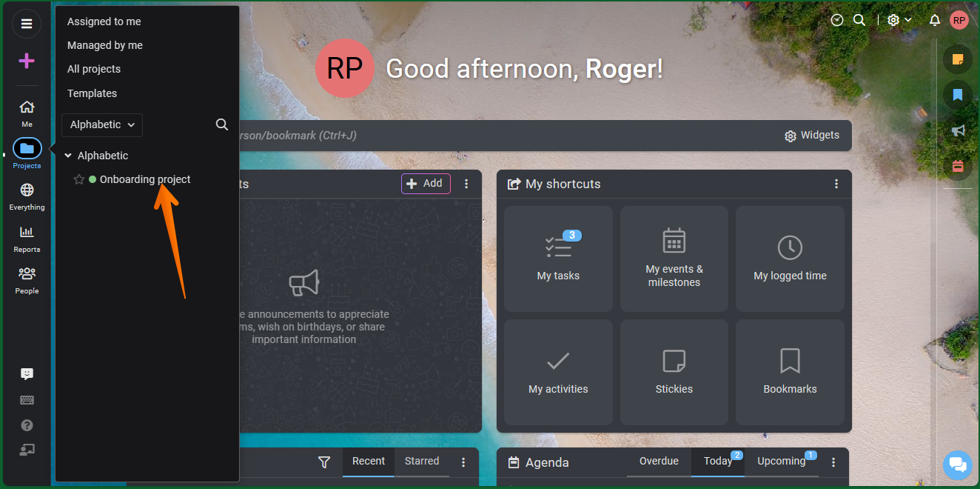Go to the Me home icon

click(x=27, y=111)
